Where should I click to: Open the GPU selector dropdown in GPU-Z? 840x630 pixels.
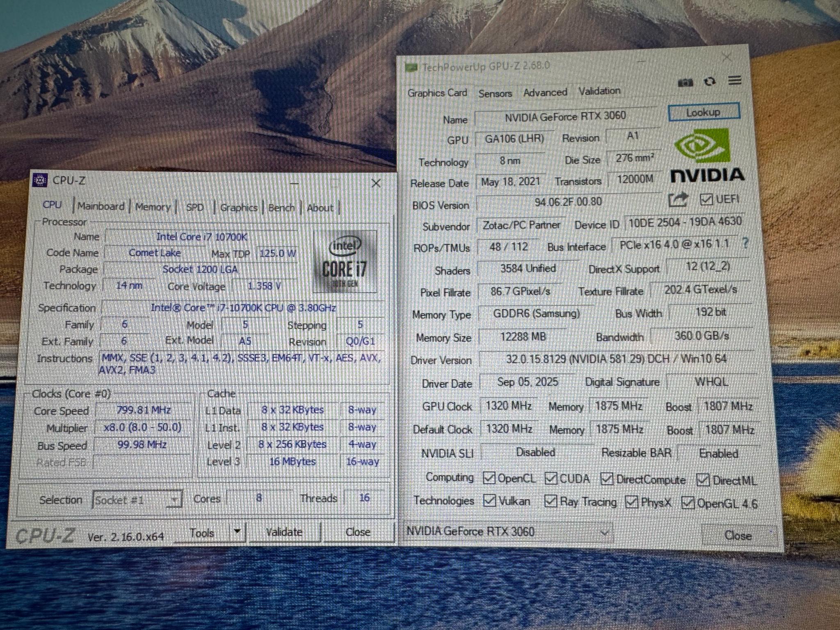coord(508,532)
